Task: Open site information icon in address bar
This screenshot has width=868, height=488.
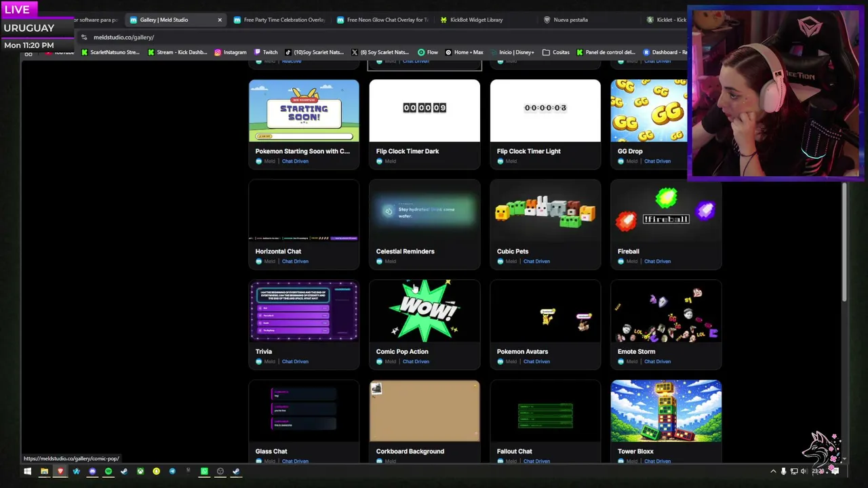Action: click(84, 37)
